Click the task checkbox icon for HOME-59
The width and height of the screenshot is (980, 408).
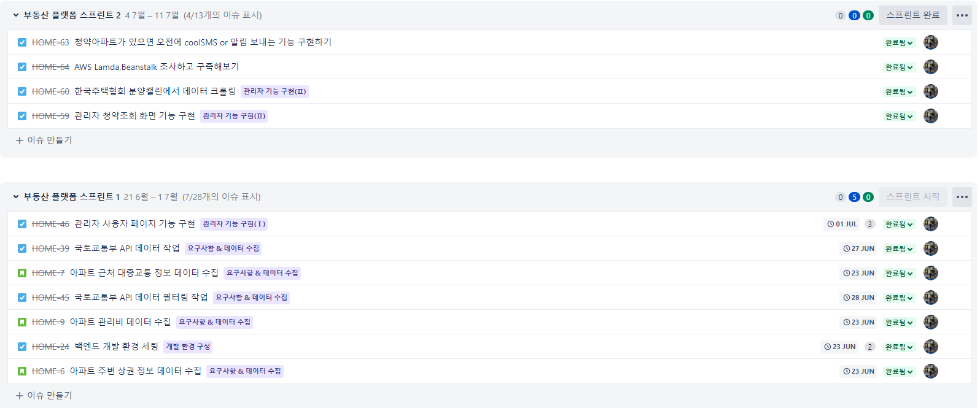point(22,116)
